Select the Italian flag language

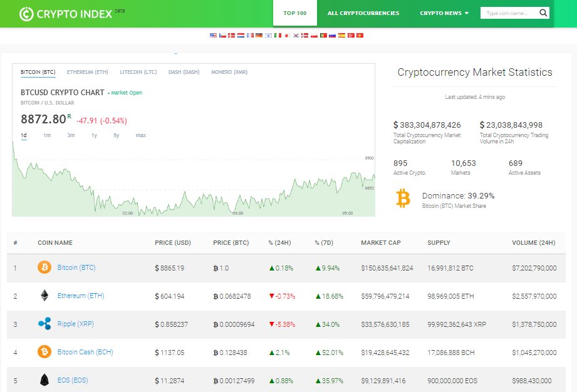click(278, 35)
